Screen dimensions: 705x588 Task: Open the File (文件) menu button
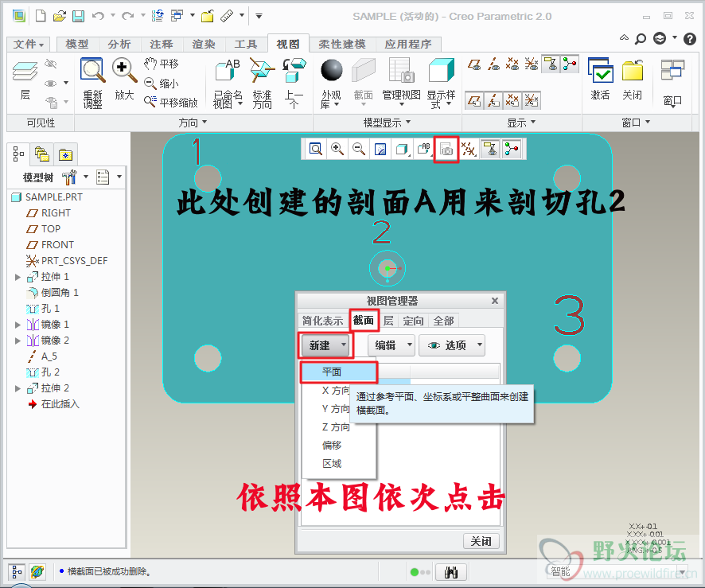click(x=29, y=44)
